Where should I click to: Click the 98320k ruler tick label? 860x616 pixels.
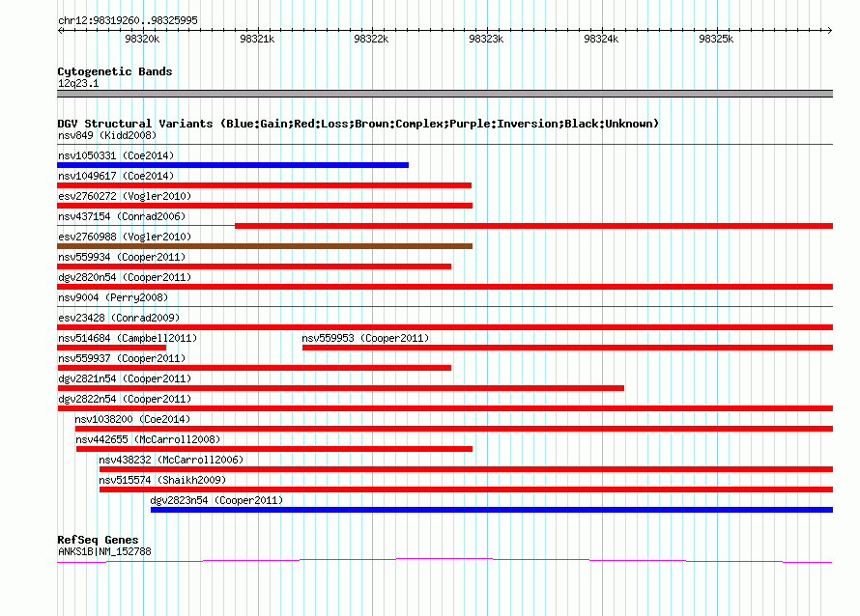click(142, 39)
